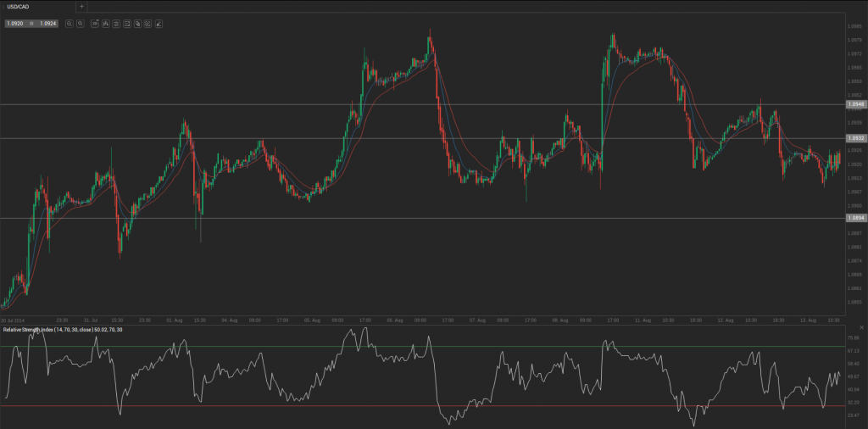This screenshot has height=429, width=868.
Task: Add a new chart tab with plus
Action: pos(81,7)
